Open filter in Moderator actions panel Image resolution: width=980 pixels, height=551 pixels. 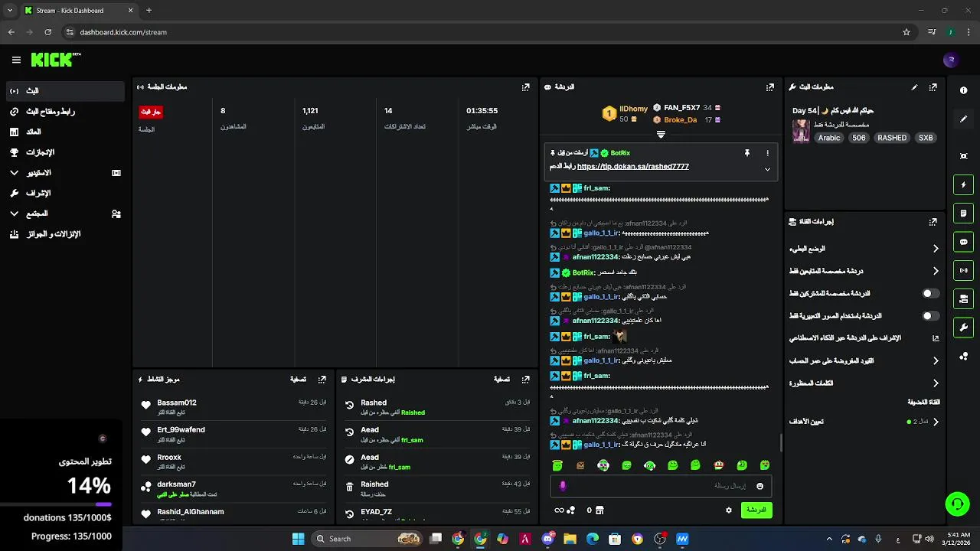501,380
